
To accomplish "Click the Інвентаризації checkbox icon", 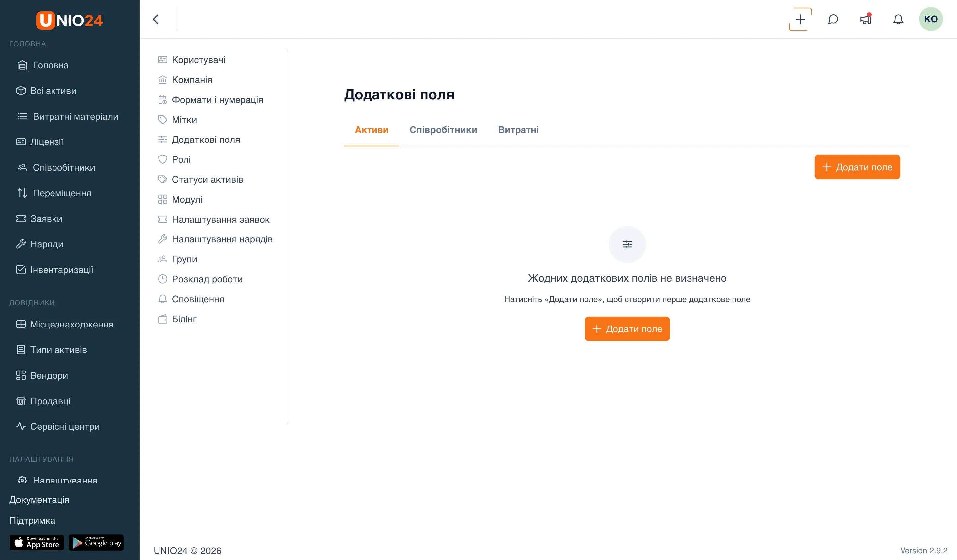I will (x=21, y=270).
